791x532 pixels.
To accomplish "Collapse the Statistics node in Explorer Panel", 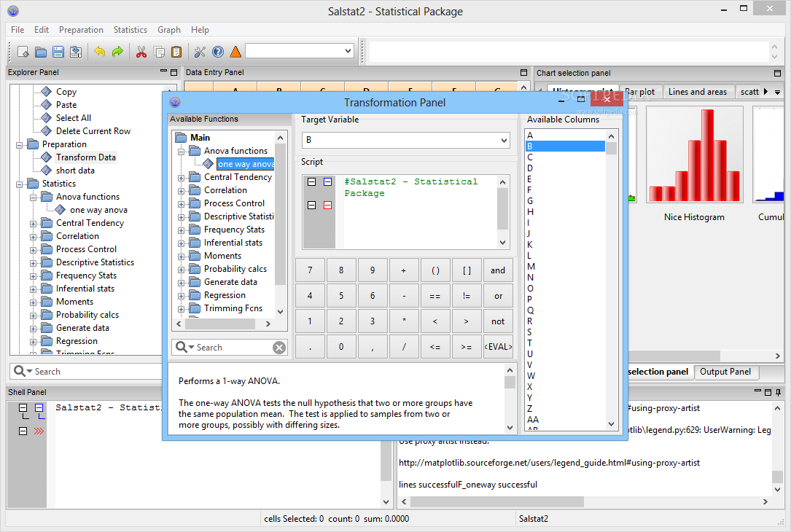I will pos(19,184).
